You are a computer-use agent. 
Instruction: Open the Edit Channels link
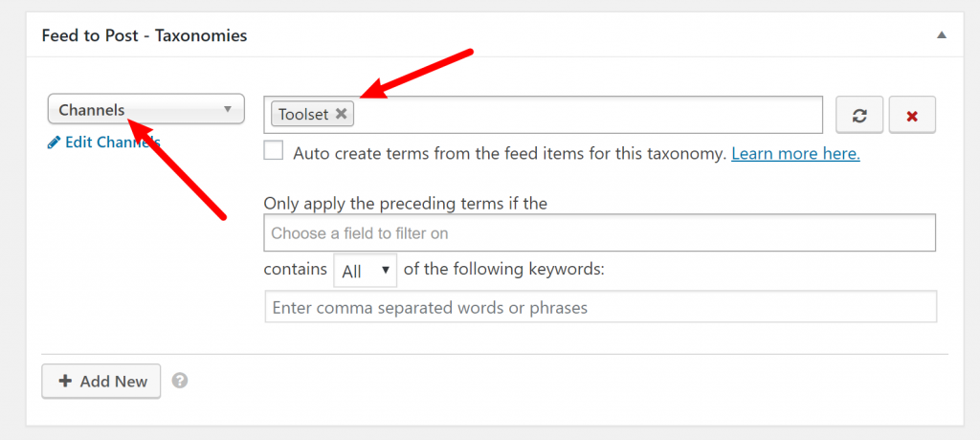click(103, 143)
